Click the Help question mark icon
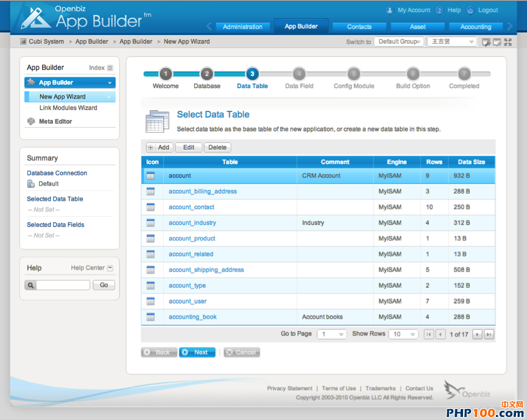This screenshot has width=527, height=420. pyautogui.click(x=441, y=10)
